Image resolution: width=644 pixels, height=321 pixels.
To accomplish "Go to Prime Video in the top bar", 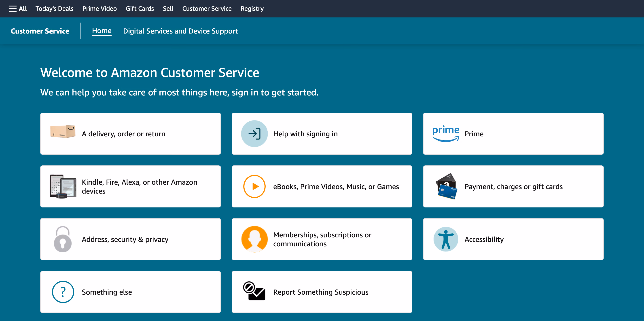I will [x=100, y=9].
